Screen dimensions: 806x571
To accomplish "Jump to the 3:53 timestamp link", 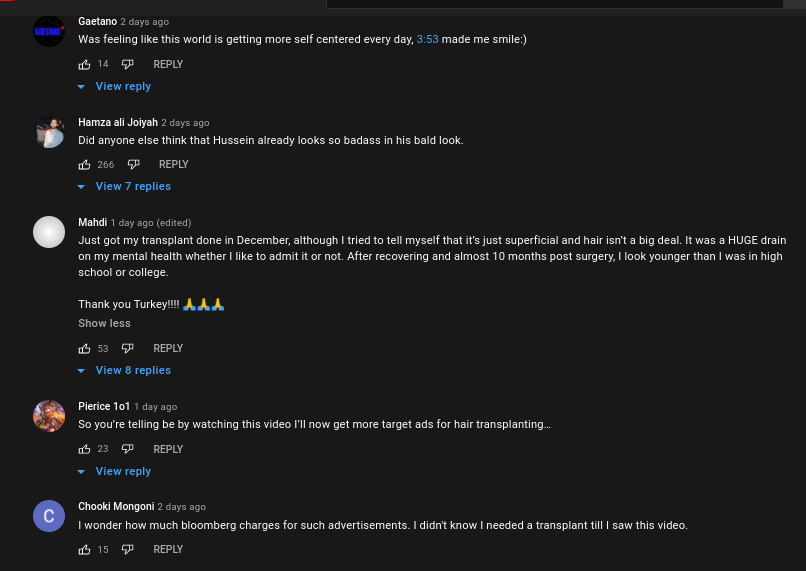I will 427,39.
